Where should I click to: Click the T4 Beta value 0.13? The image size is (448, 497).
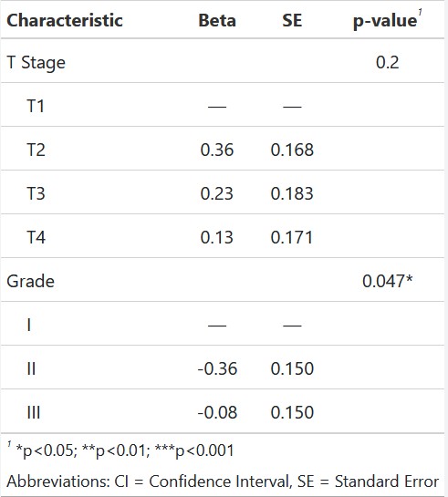pyautogui.click(x=217, y=237)
